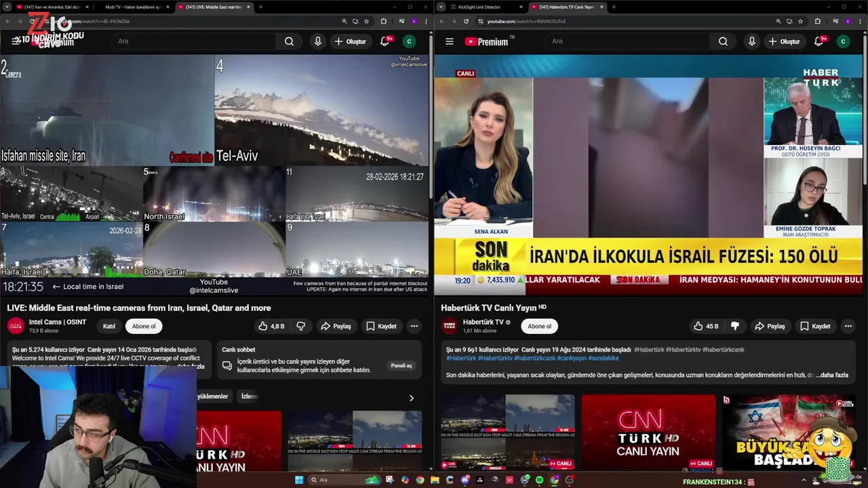Click the search magnifier in left YouTube window

pyautogui.click(x=289, y=41)
